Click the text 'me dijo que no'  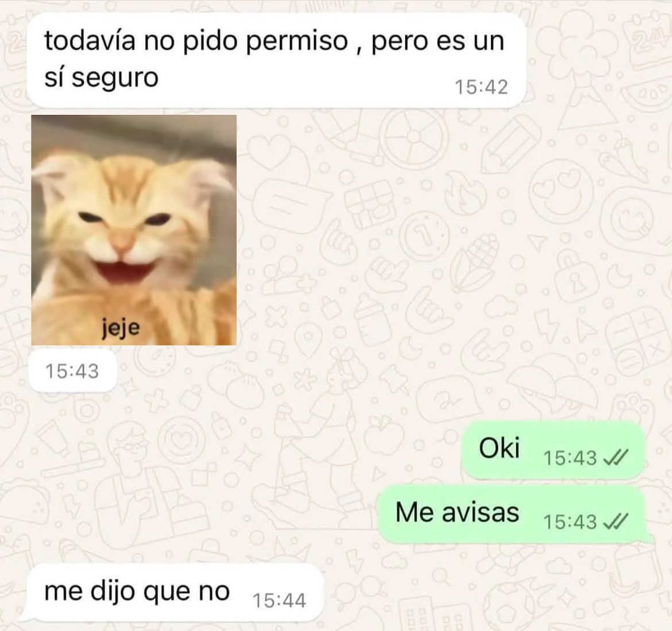coord(137,591)
